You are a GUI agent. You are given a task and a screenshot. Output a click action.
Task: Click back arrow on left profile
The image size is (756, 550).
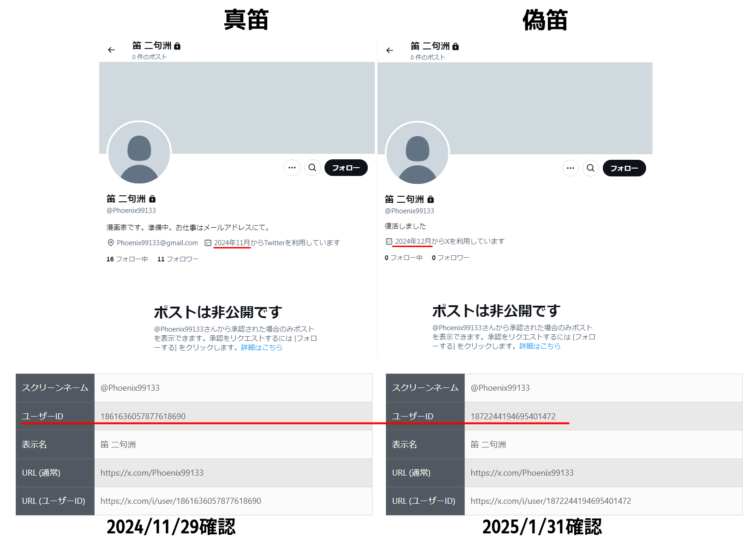pyautogui.click(x=111, y=50)
